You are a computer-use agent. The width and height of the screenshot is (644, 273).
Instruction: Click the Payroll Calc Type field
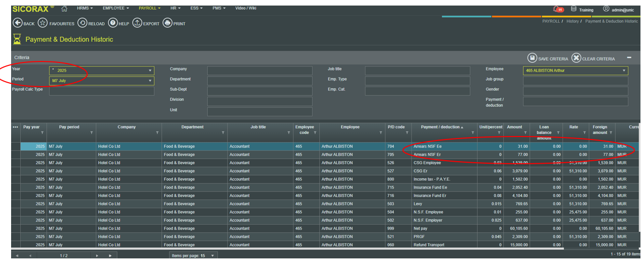(102, 91)
